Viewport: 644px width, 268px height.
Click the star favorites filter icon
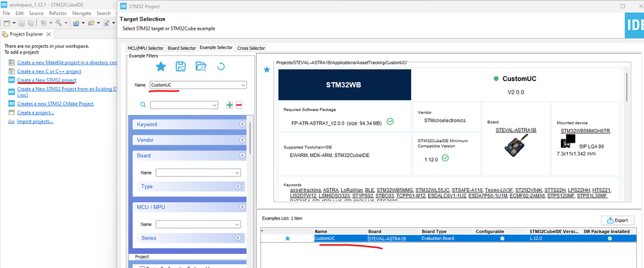[x=161, y=67]
